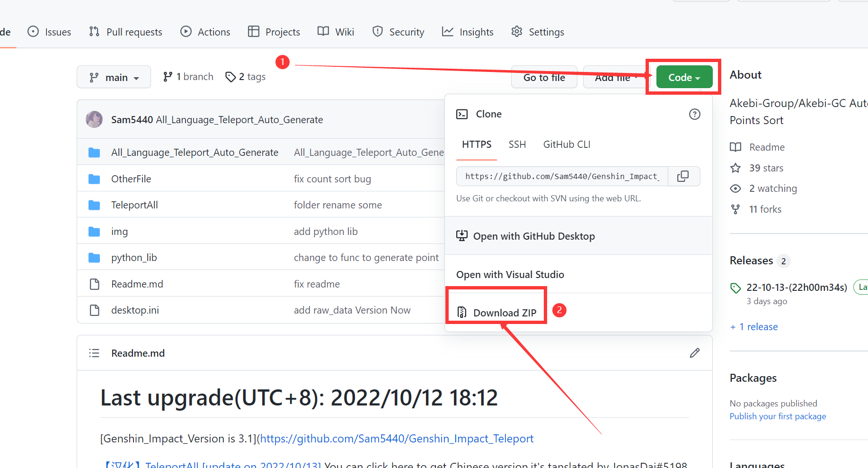Image resolution: width=868 pixels, height=468 pixels.
Task: Open the Pull requests tab
Action: coord(125,32)
